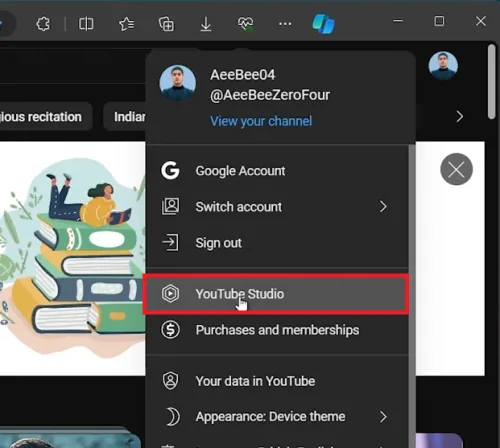Open the browser Extensions puzzle icon
Image resolution: width=500 pixels, height=448 pixels.
click(x=43, y=24)
